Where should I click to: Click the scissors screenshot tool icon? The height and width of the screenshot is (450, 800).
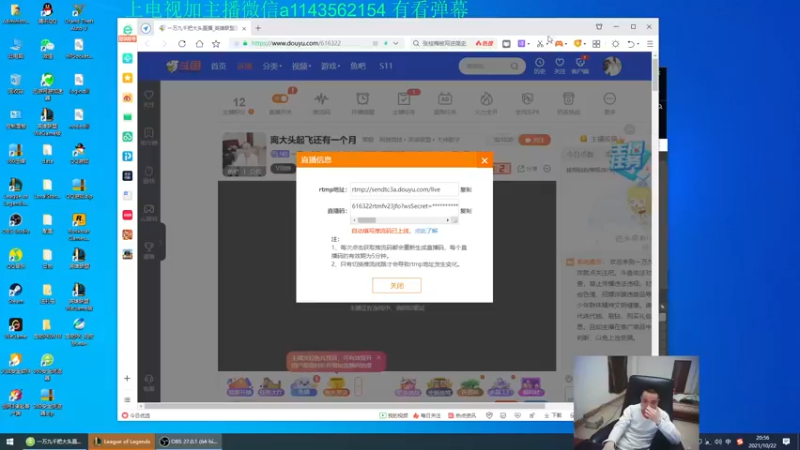540,44
